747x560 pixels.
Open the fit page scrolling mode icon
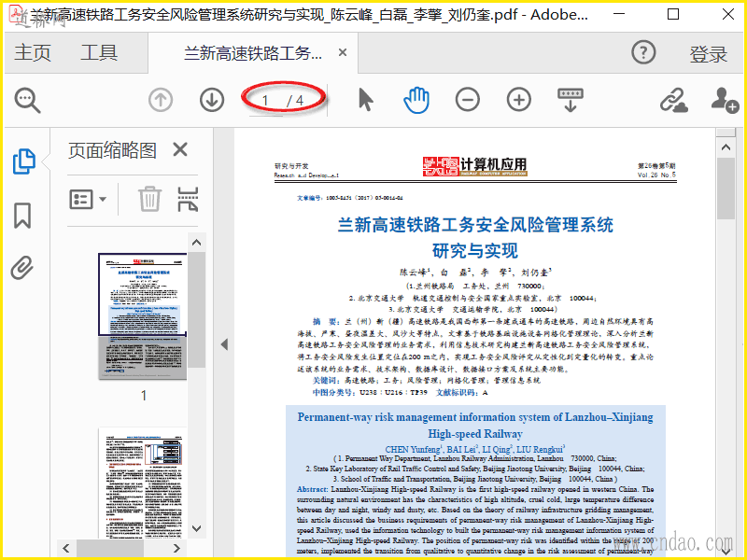(571, 100)
